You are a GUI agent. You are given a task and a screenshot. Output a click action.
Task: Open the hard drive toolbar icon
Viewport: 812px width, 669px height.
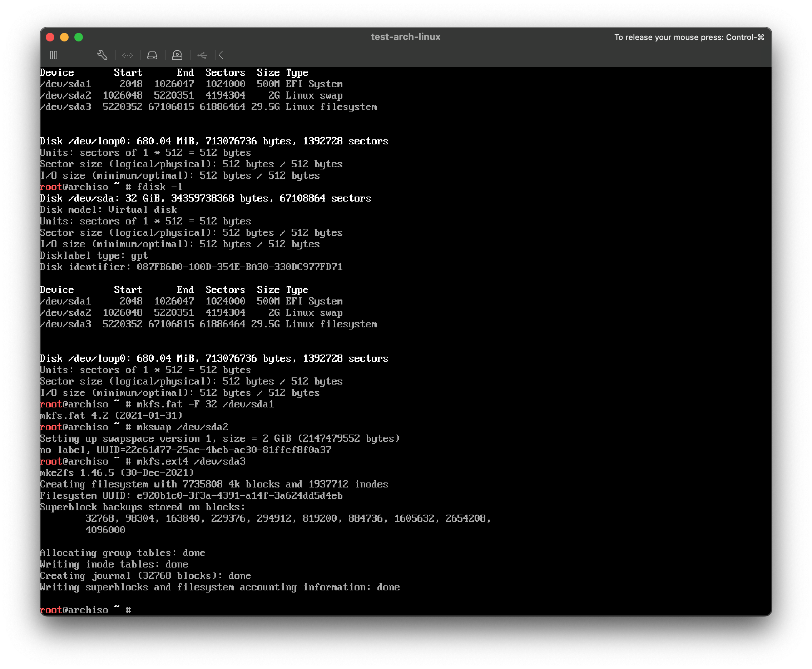(x=152, y=55)
